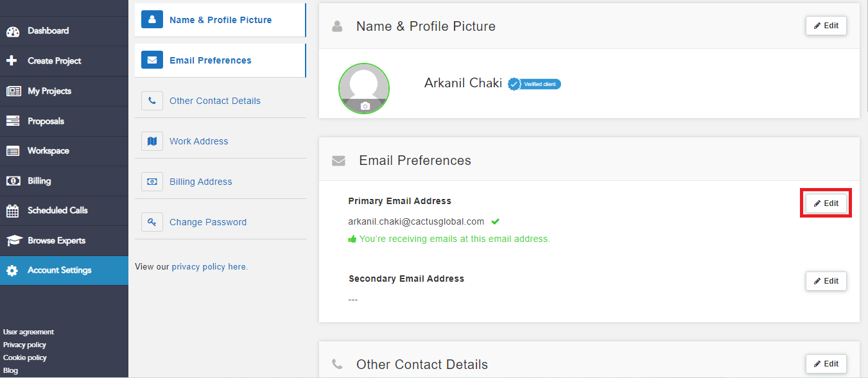Click the map icon for Work Address
This screenshot has width=868, height=378.
click(x=152, y=141)
